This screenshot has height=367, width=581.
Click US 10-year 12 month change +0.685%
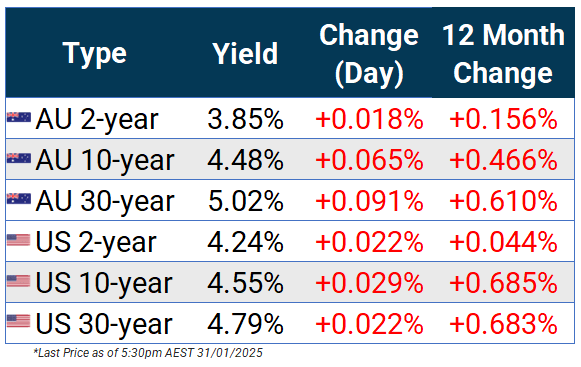[x=503, y=283]
